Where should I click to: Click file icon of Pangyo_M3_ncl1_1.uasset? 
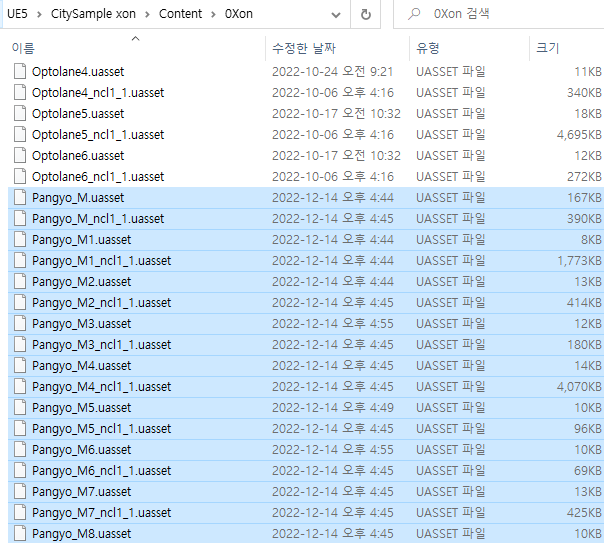tap(20, 344)
